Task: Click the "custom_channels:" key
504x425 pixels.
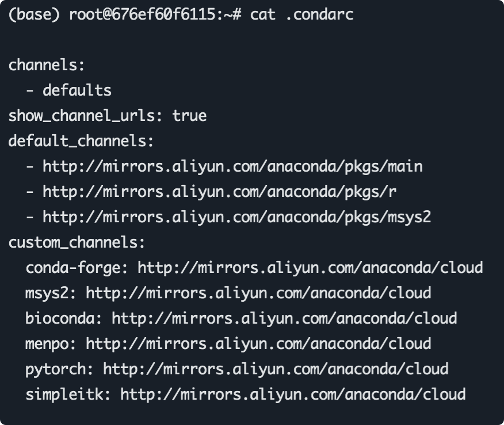Action: coord(77,242)
